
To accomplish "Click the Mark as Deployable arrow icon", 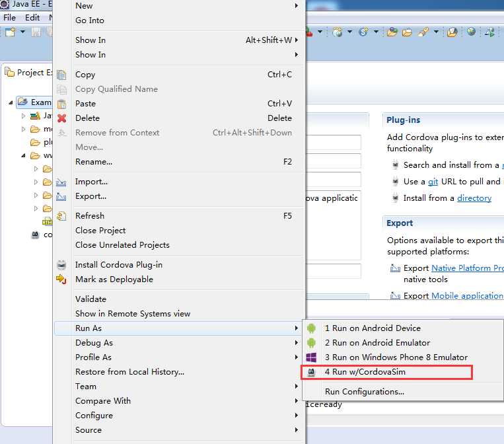I will pyautogui.click(x=61, y=279).
